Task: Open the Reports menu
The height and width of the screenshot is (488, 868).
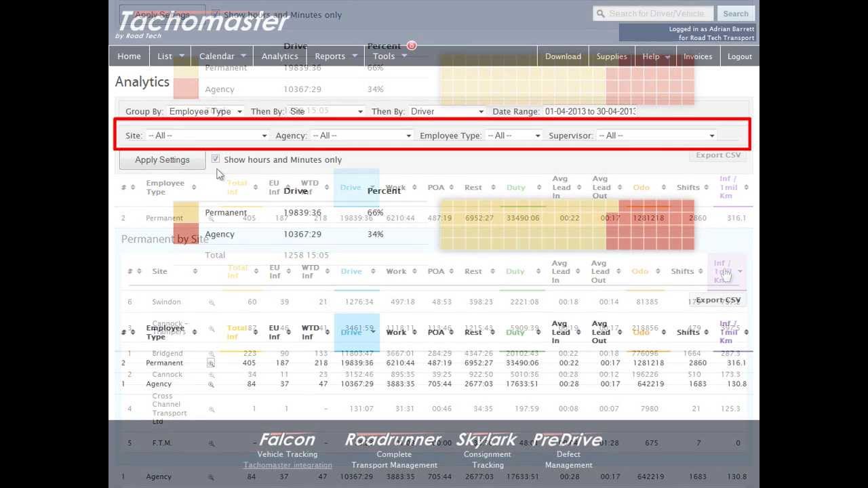Action: pyautogui.click(x=336, y=56)
